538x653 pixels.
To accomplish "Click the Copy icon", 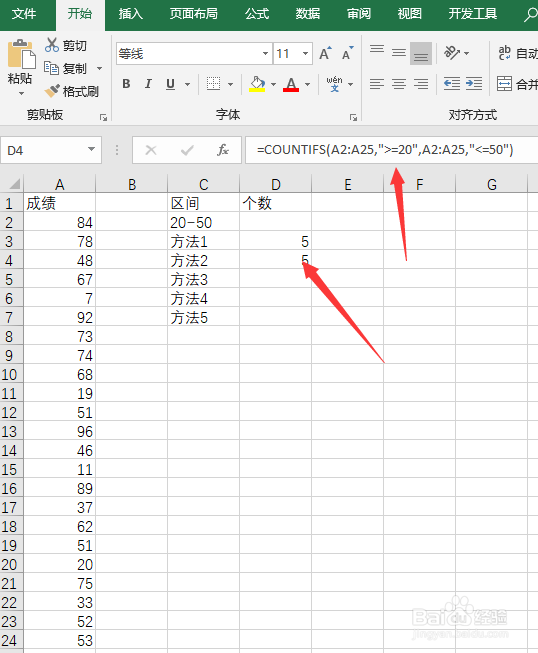I will 52,68.
